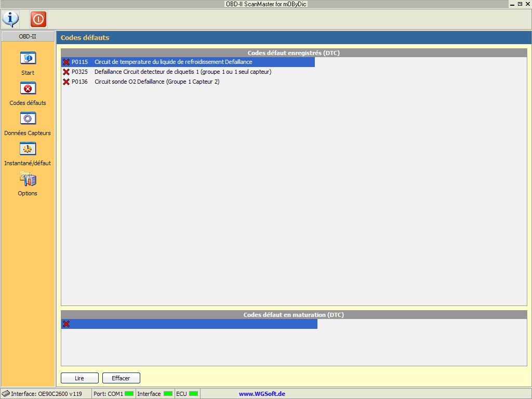The image size is (532, 399).
Task: Open Données Capteurs sensor data icon
Action: 28,118
